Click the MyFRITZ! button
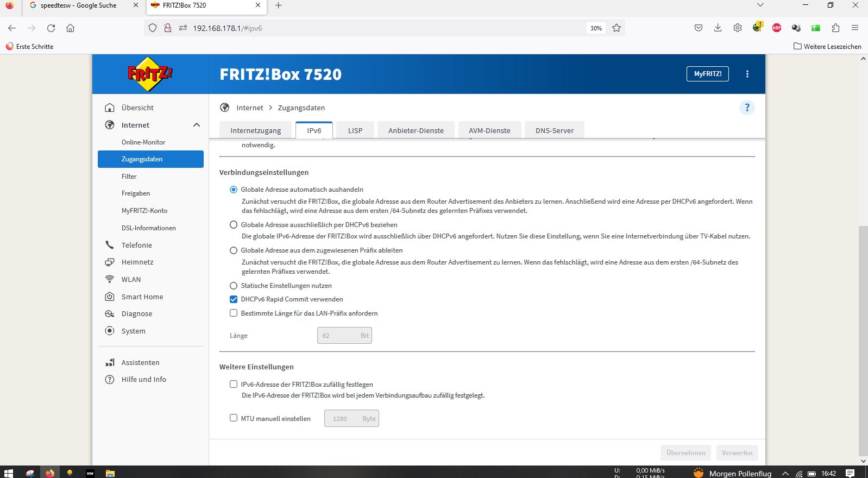This screenshot has width=868, height=478. point(708,74)
